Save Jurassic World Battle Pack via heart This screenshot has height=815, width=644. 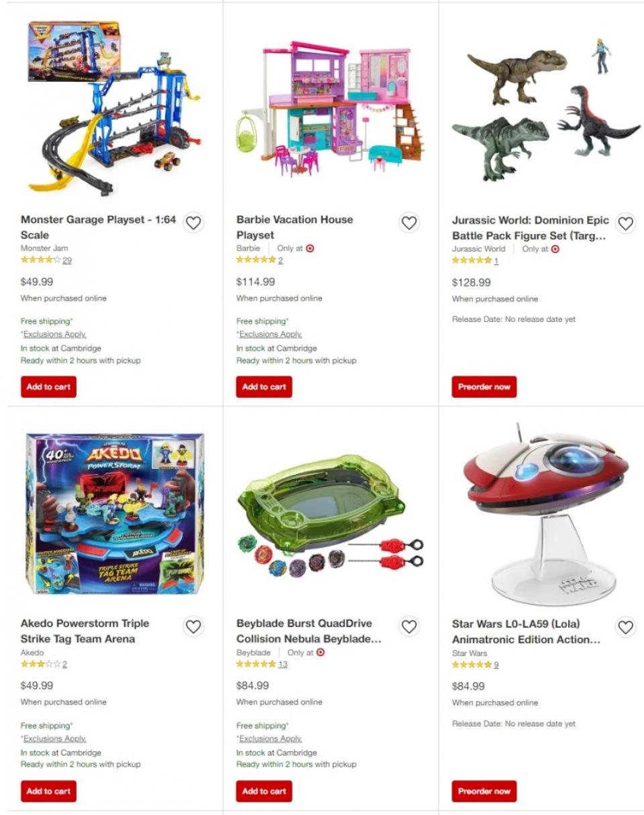[625, 223]
